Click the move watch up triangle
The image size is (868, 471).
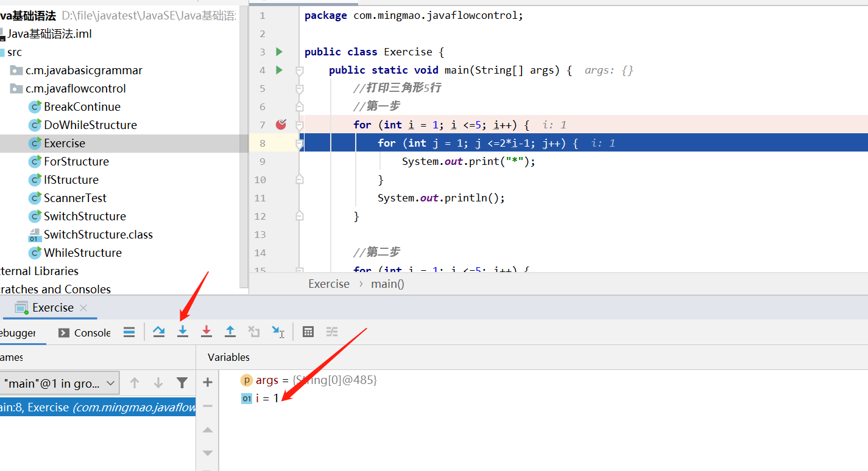coord(208,430)
